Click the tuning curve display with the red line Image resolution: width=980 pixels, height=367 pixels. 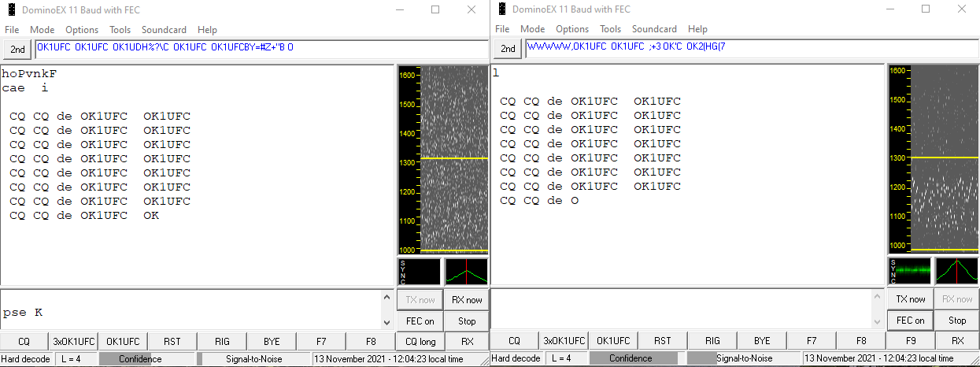point(466,272)
